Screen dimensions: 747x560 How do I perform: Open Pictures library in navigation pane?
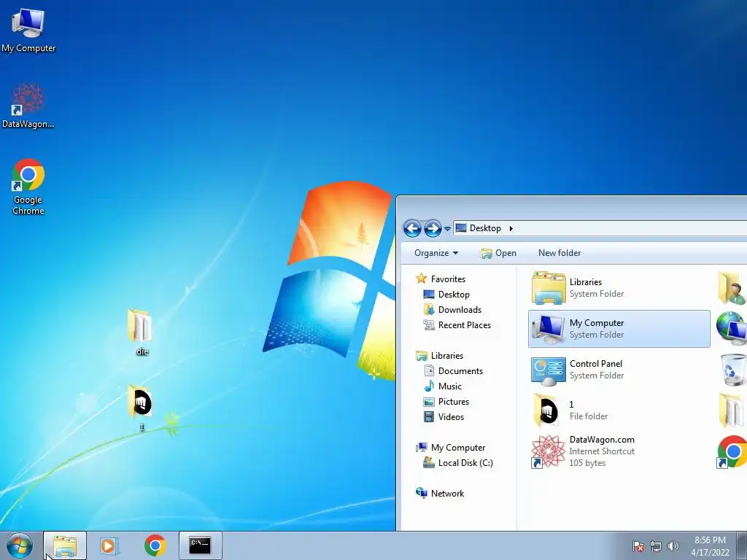click(x=446, y=402)
